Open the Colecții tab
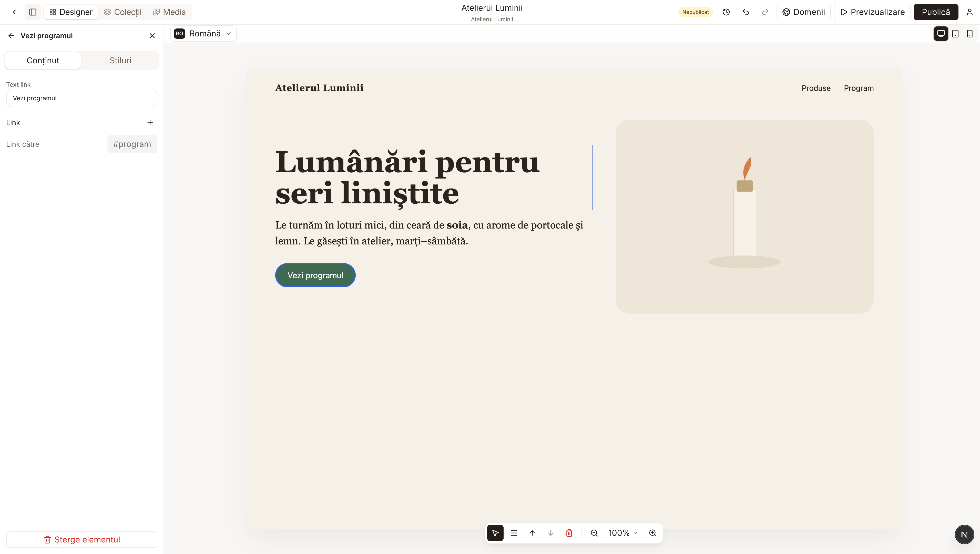This screenshot has height=554, width=980. pos(122,12)
